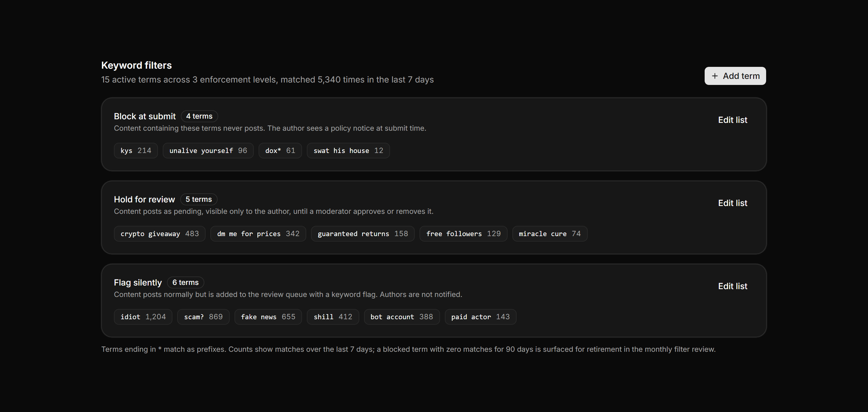Click the plus icon in Add term
The image size is (868, 412).
point(715,76)
